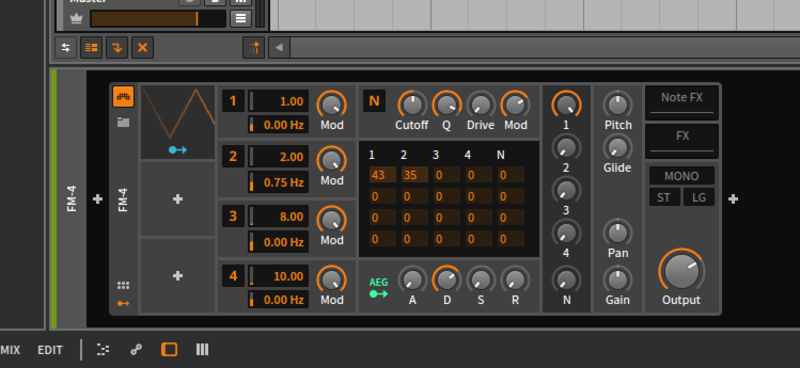Screen dimensions: 800x368
Task: Click the Glide knob
Action: (x=617, y=148)
